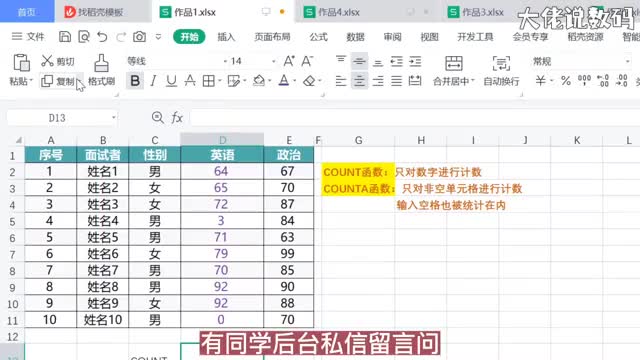Decrease font size with smaller A
Screen dimensions: 640x360
pos(307,61)
